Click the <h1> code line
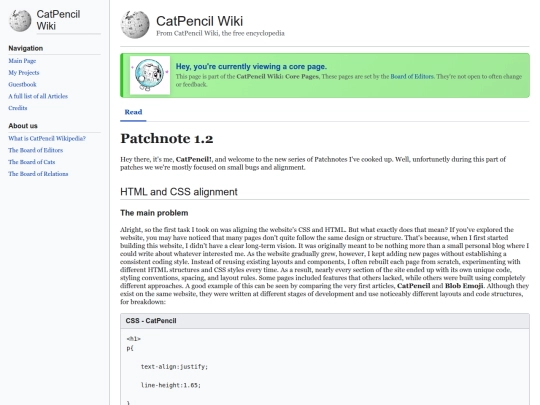 [134, 339]
